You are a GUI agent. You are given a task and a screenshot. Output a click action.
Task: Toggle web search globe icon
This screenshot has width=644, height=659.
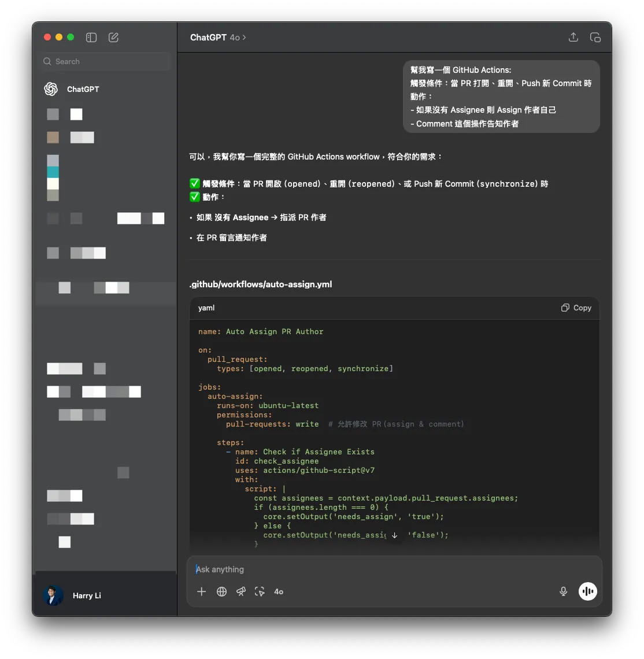(x=221, y=591)
